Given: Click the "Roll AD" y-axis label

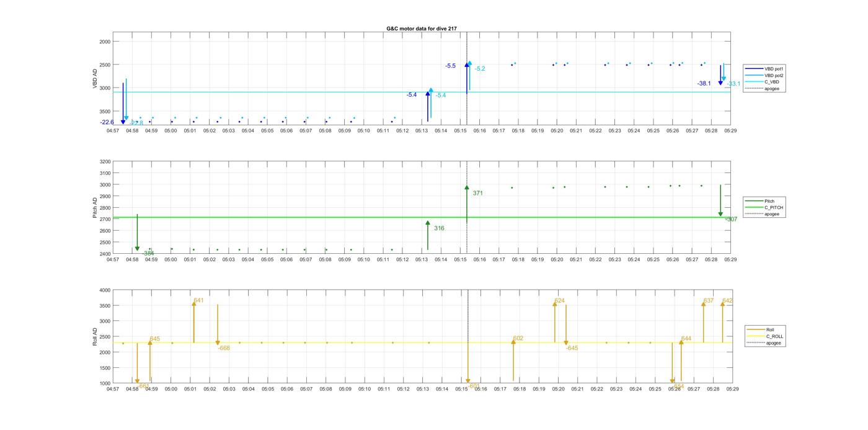Looking at the screenshot, I should point(95,337).
